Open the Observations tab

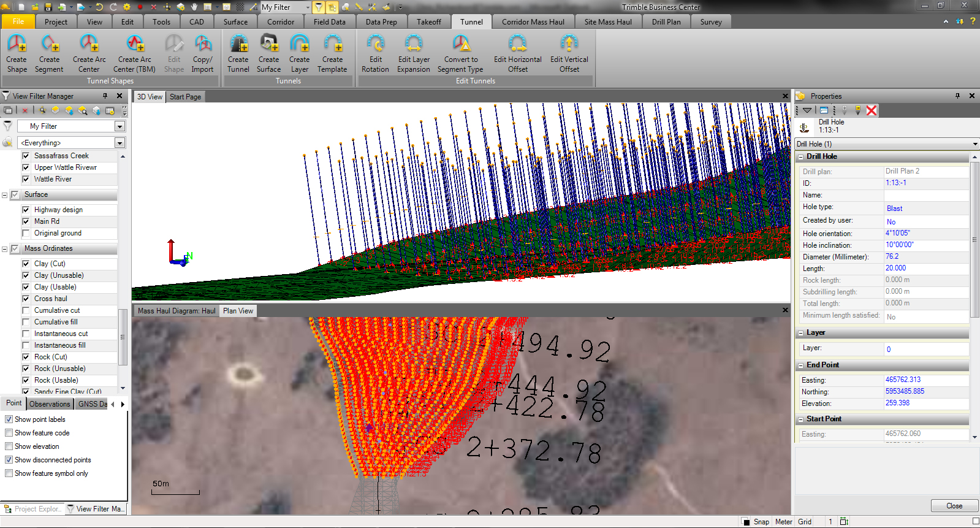(50, 404)
